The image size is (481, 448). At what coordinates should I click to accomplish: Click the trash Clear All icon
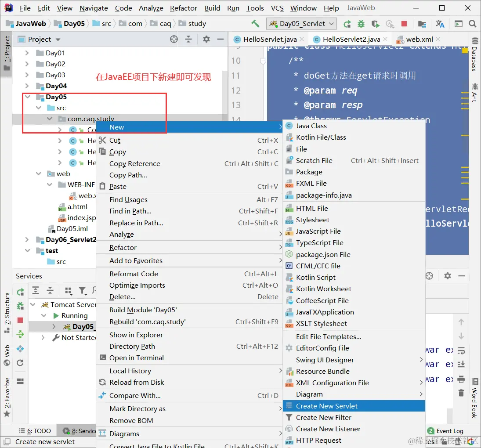coord(461,393)
